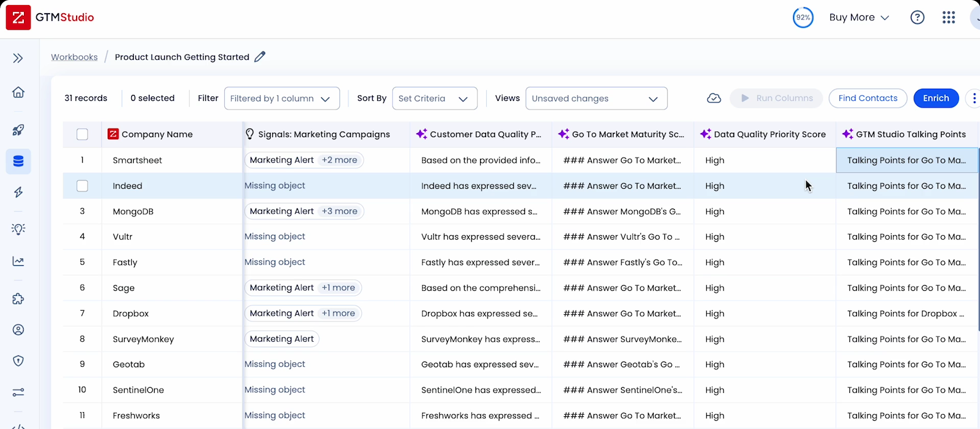Screen dimensions: 980x429
Task: Open the help question mark icon
Action: [x=917, y=17]
